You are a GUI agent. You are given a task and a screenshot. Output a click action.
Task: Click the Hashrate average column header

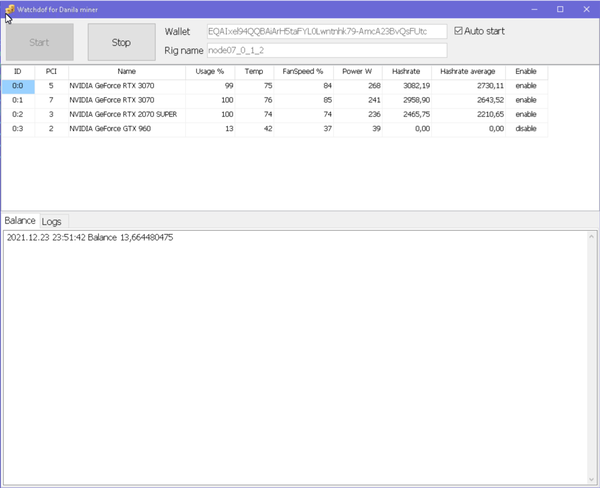pyautogui.click(x=469, y=72)
